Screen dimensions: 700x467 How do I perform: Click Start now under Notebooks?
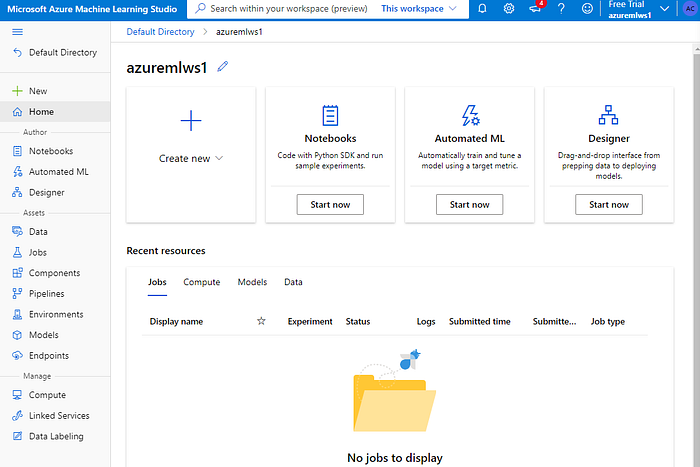(330, 204)
